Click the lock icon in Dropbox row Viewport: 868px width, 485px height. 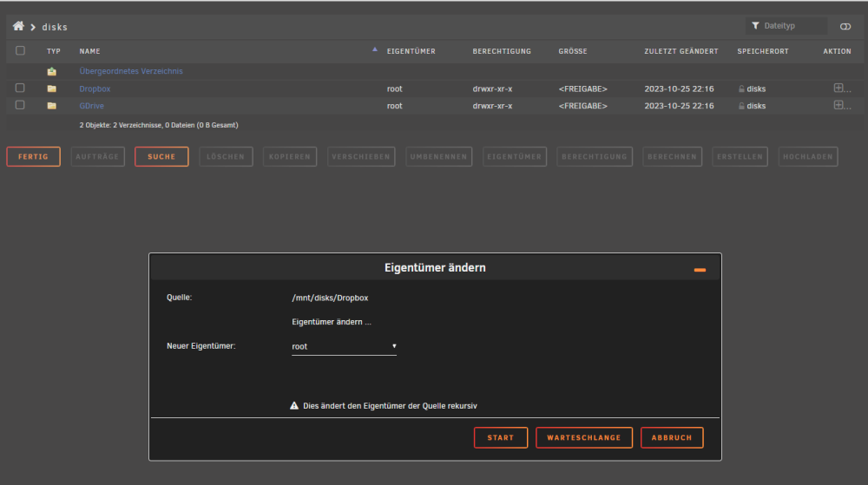point(741,89)
